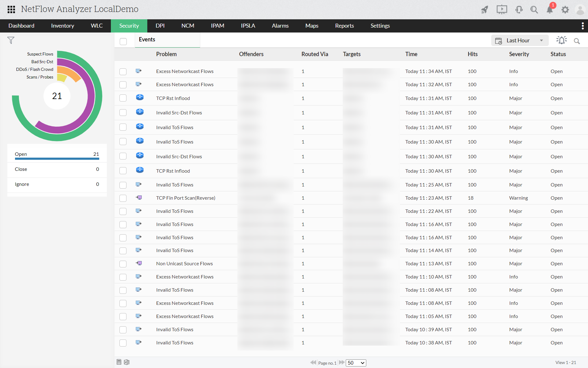The height and width of the screenshot is (368, 588).
Task: Click the grid/apps menu icon top-left
Action: [x=11, y=9]
